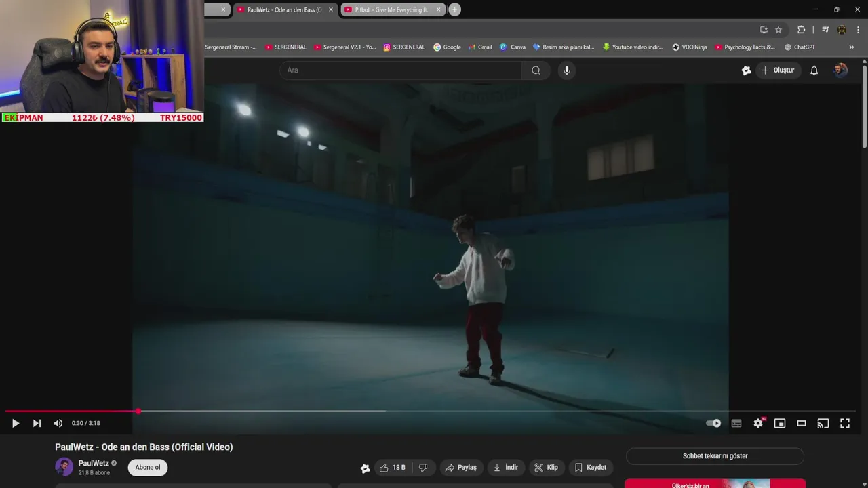Open the ChatGPT bookmark

point(800,47)
